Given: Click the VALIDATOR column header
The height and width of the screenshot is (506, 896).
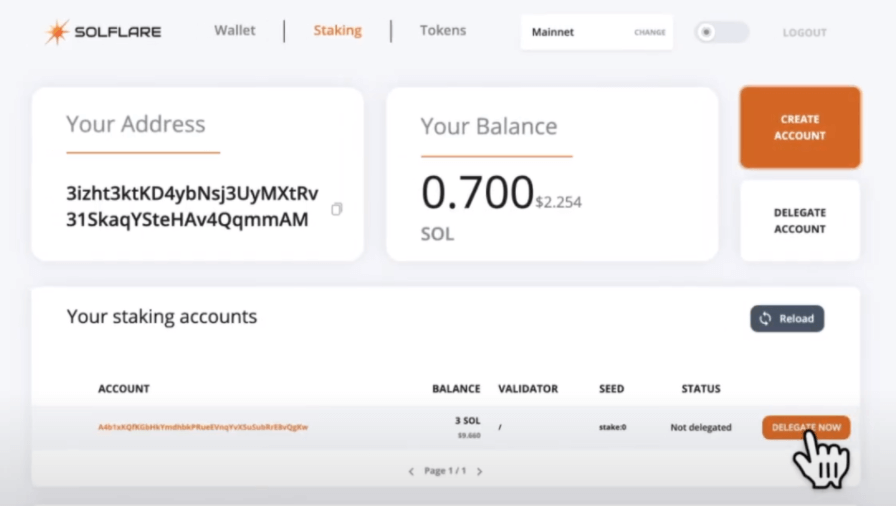Looking at the screenshot, I should [528, 389].
